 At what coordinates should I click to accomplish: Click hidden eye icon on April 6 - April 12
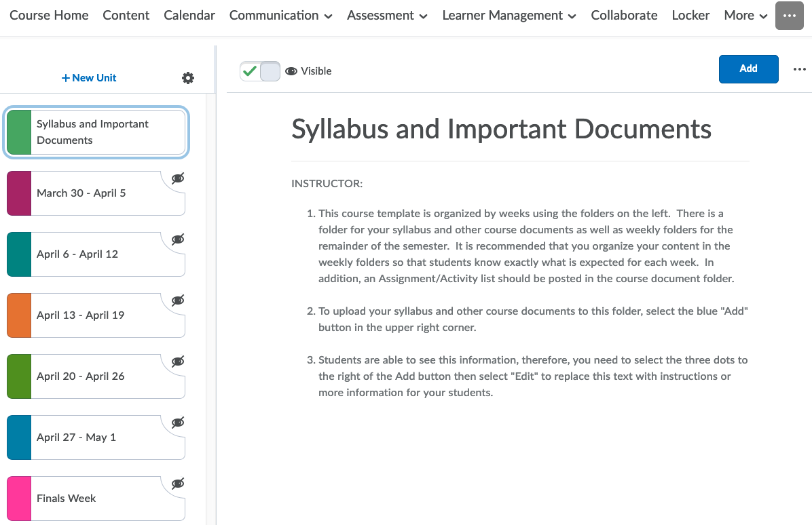coord(178,239)
